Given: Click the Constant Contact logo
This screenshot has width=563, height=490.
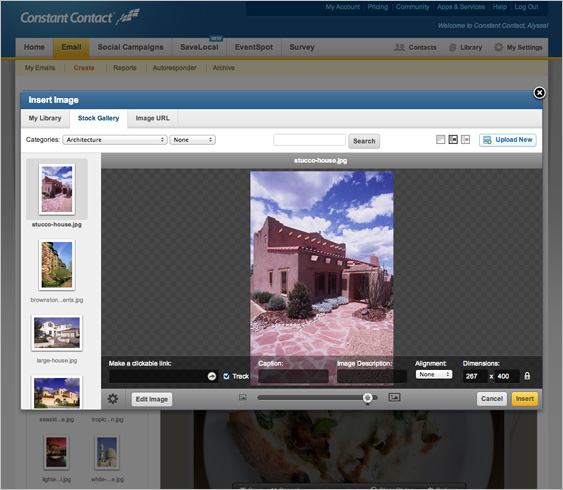Looking at the screenshot, I should tap(80, 17).
